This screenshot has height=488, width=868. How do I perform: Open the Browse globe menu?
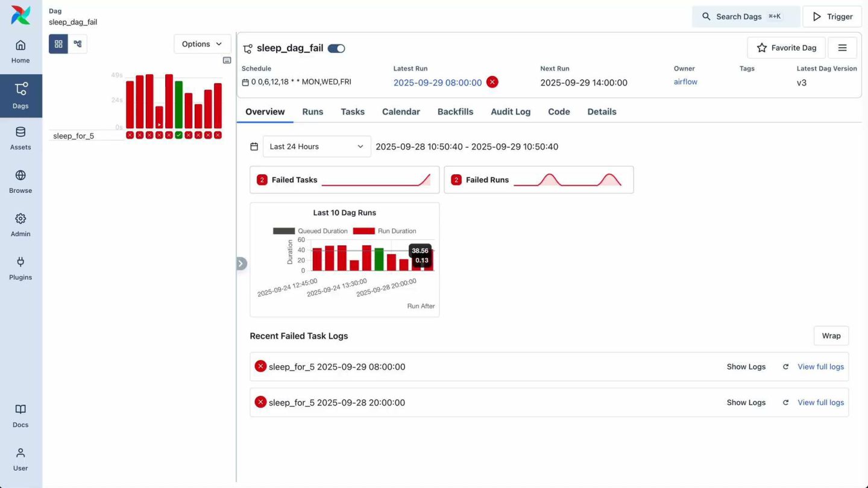point(20,182)
